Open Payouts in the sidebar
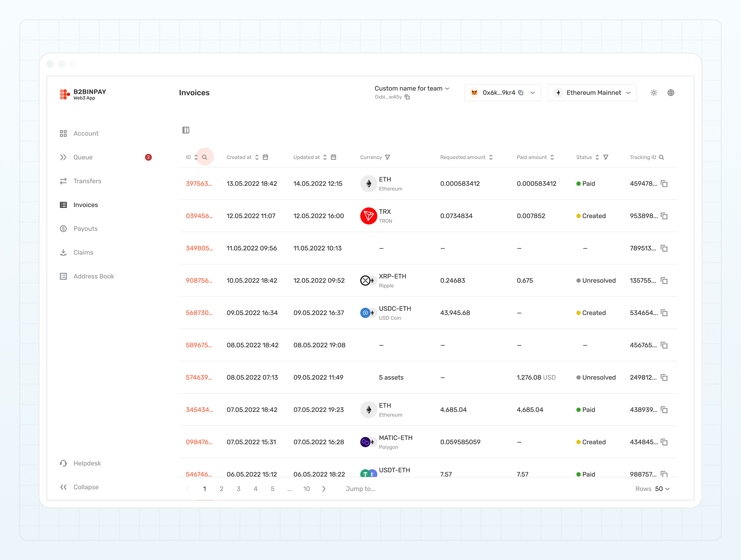 tap(86, 229)
